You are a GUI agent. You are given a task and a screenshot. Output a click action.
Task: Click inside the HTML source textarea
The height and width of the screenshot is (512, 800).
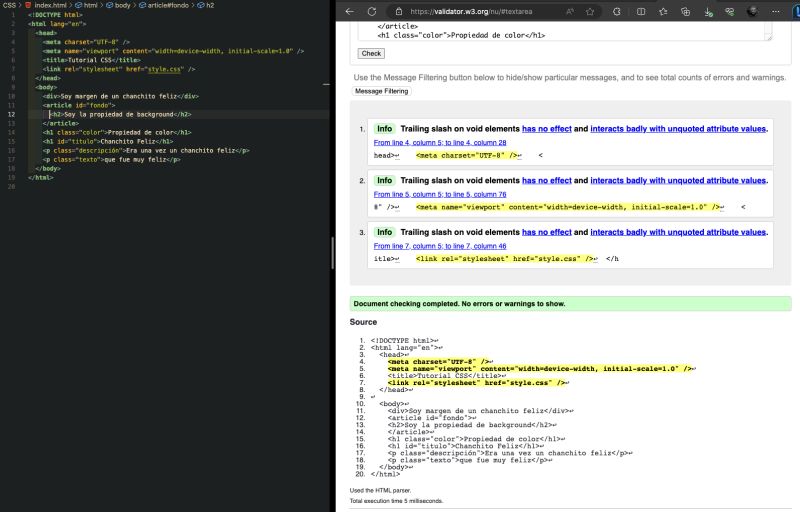pos(561,31)
